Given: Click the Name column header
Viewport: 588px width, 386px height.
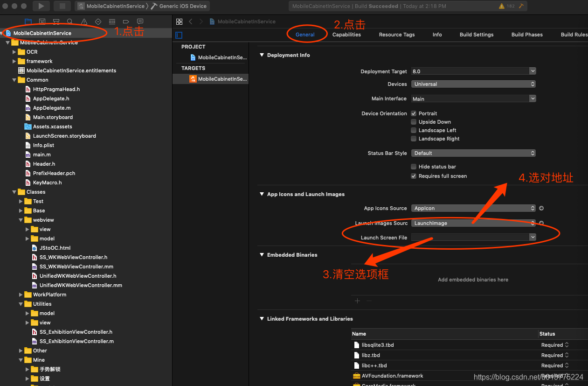Looking at the screenshot, I should coord(359,334).
